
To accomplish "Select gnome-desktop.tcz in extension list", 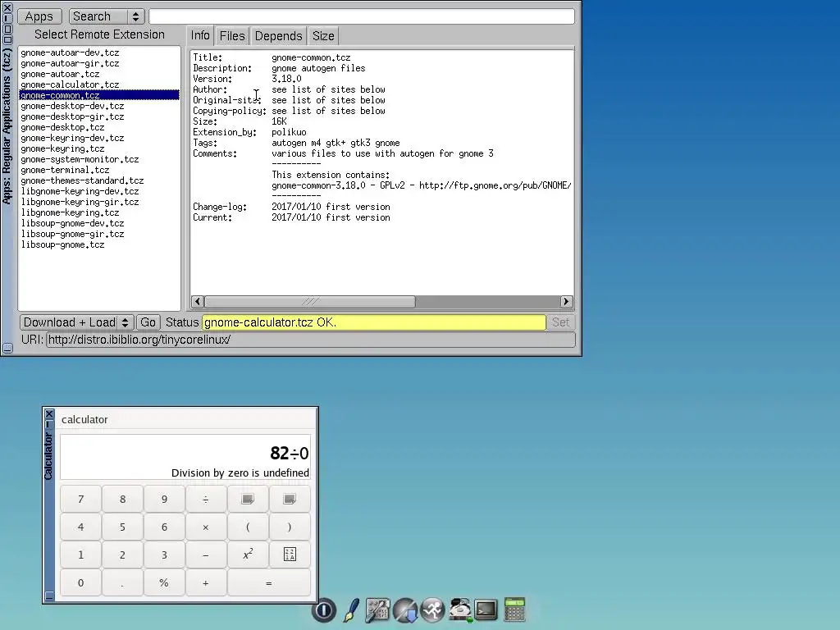I will [99, 127].
